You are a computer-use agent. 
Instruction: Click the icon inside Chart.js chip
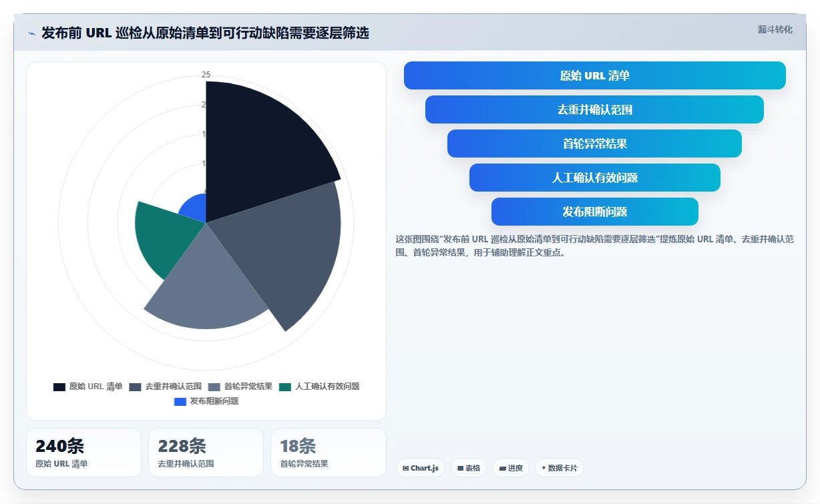405,469
